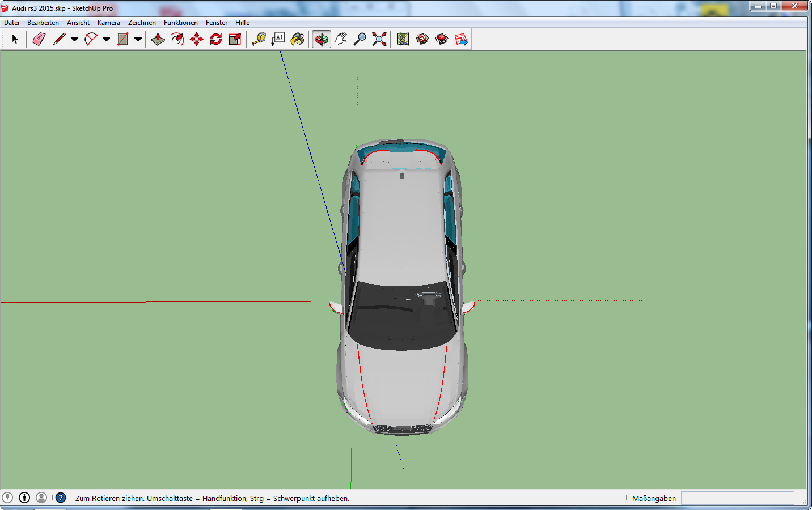Select the Paint Bucket tool

298,39
